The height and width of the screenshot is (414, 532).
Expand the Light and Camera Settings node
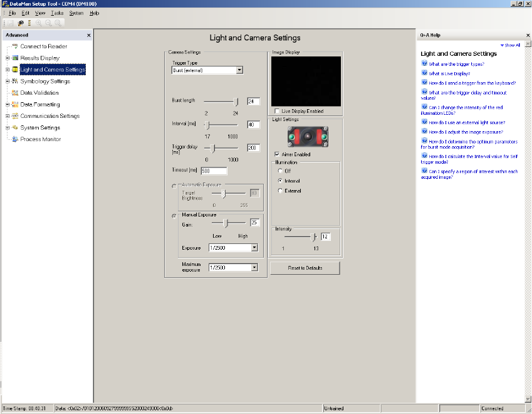pos(8,70)
